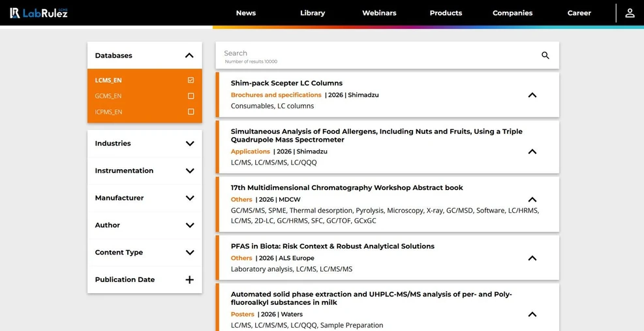This screenshot has height=331, width=644.
Task: Collapse the PFAS in Biota entry
Action: (532, 259)
